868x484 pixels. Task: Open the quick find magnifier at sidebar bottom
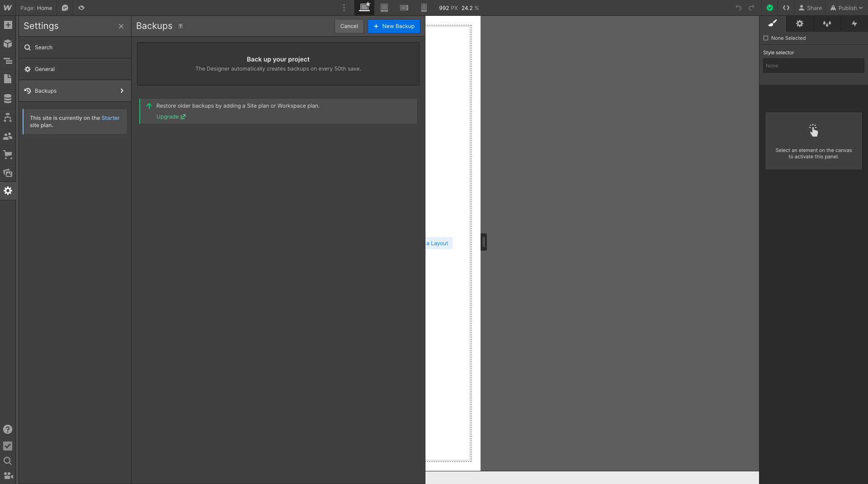click(8, 461)
